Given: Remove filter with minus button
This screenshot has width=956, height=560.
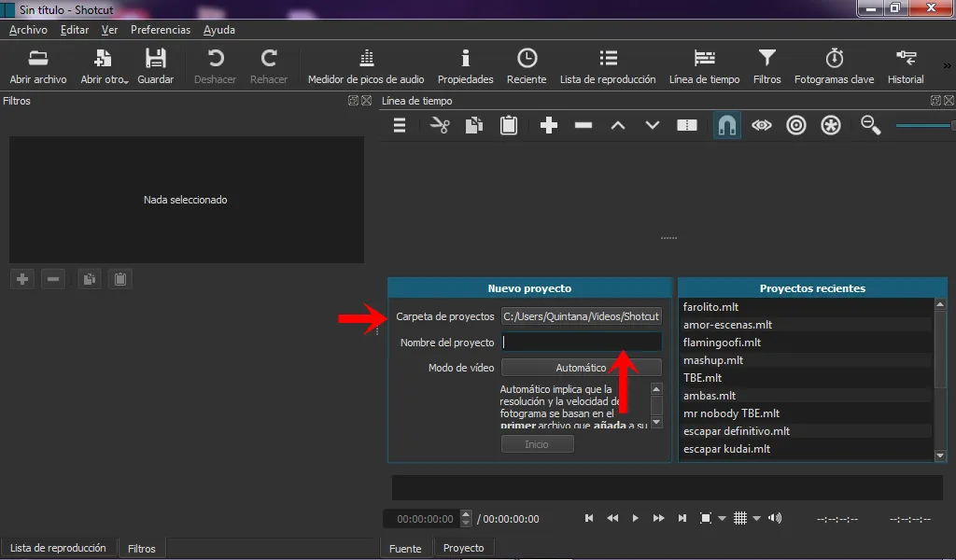Looking at the screenshot, I should tap(53, 279).
